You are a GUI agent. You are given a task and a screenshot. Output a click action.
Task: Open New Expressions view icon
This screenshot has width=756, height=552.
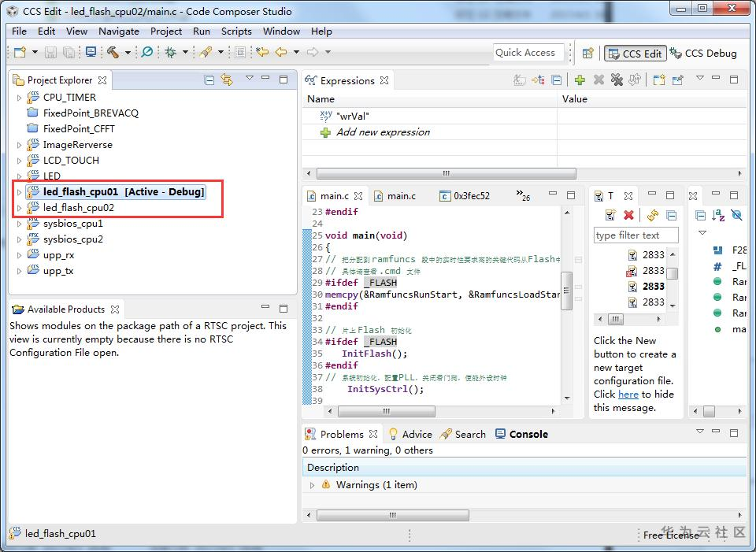(659, 80)
